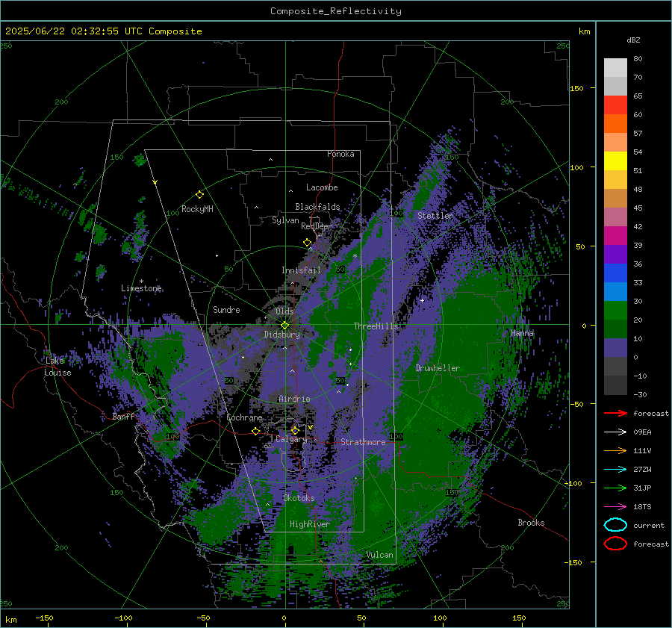Click the Composite_Reflectivity title
672x628 pixels.
coord(336,11)
